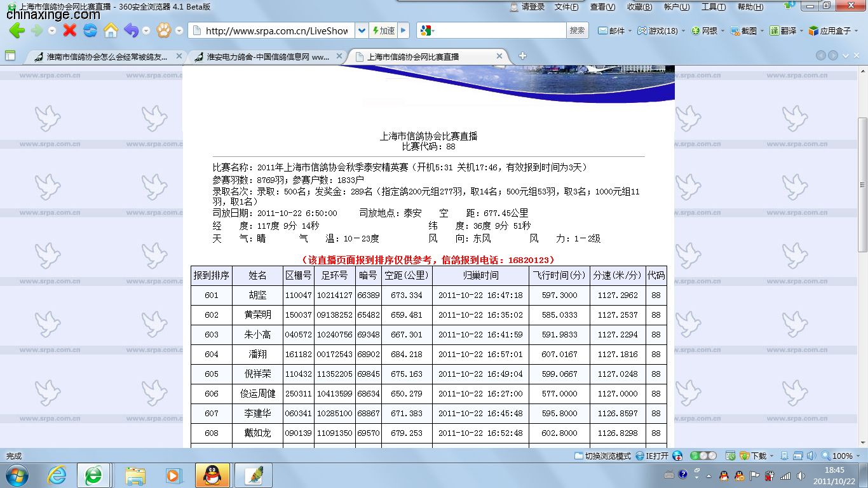Add a new tab with plus icon

pyautogui.click(x=522, y=56)
